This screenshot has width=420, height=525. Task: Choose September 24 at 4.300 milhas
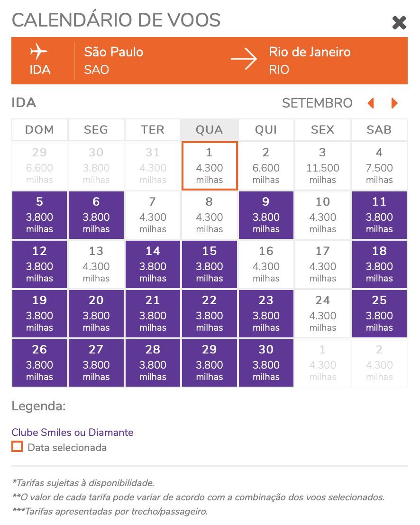[322, 313]
